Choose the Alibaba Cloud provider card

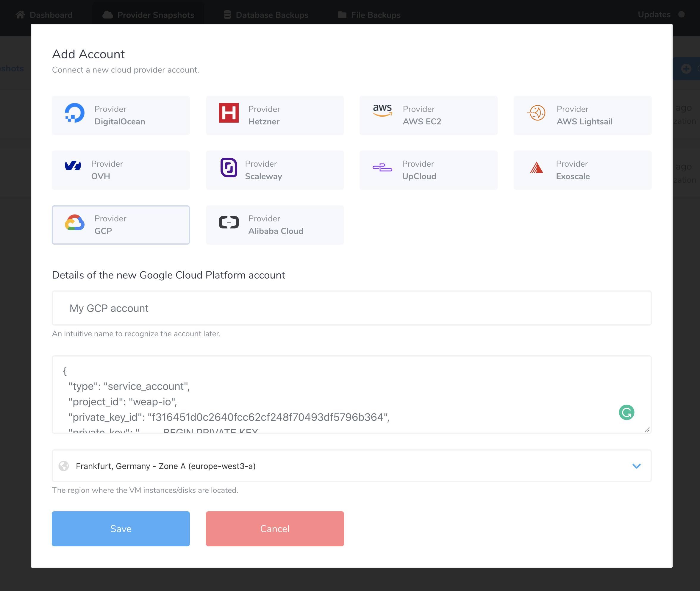(275, 225)
